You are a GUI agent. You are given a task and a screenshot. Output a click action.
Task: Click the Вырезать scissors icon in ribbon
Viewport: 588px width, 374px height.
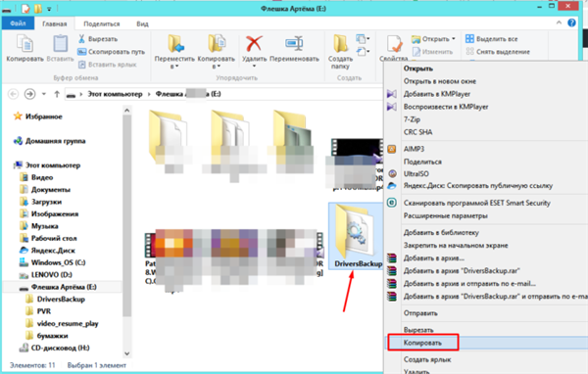[81, 38]
